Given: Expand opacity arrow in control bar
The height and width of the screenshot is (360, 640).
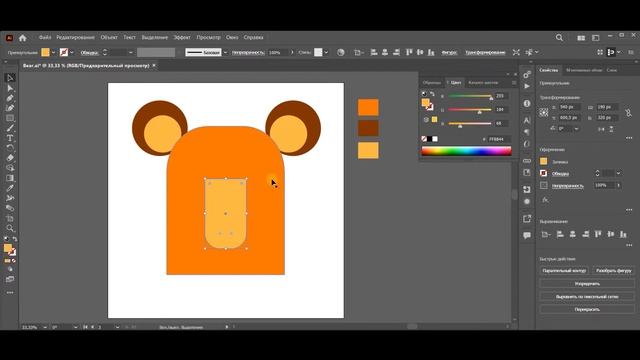Looking at the screenshot, I should point(292,52).
